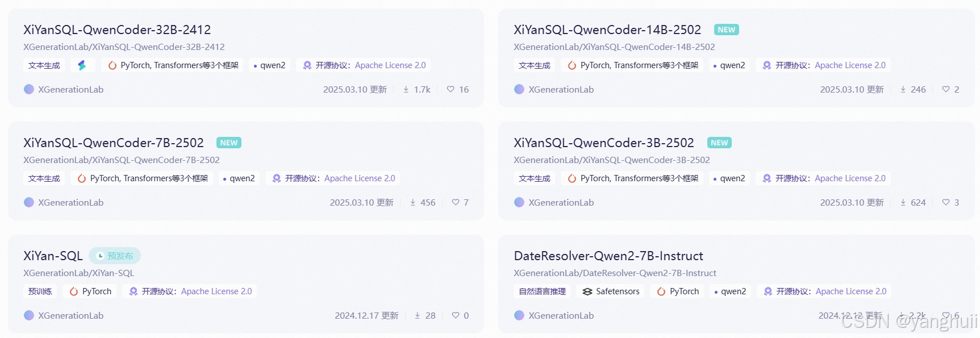Click the Safetensors tag on DateResolver card
This screenshot has height=338, width=980.
click(611, 291)
